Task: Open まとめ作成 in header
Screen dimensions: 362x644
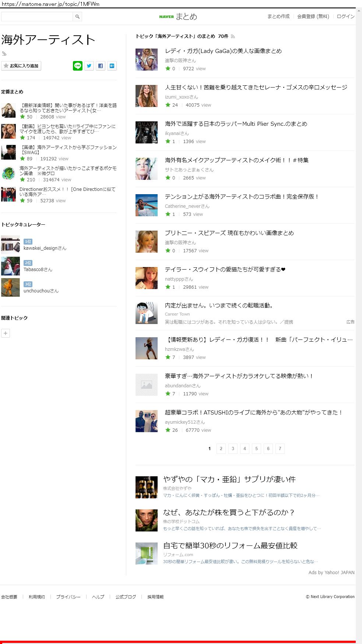Action: tap(278, 17)
